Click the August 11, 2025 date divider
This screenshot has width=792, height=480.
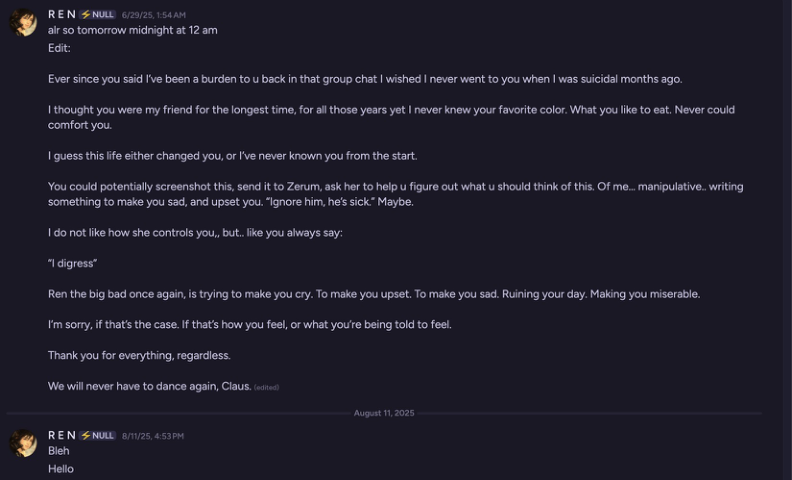[x=384, y=413]
